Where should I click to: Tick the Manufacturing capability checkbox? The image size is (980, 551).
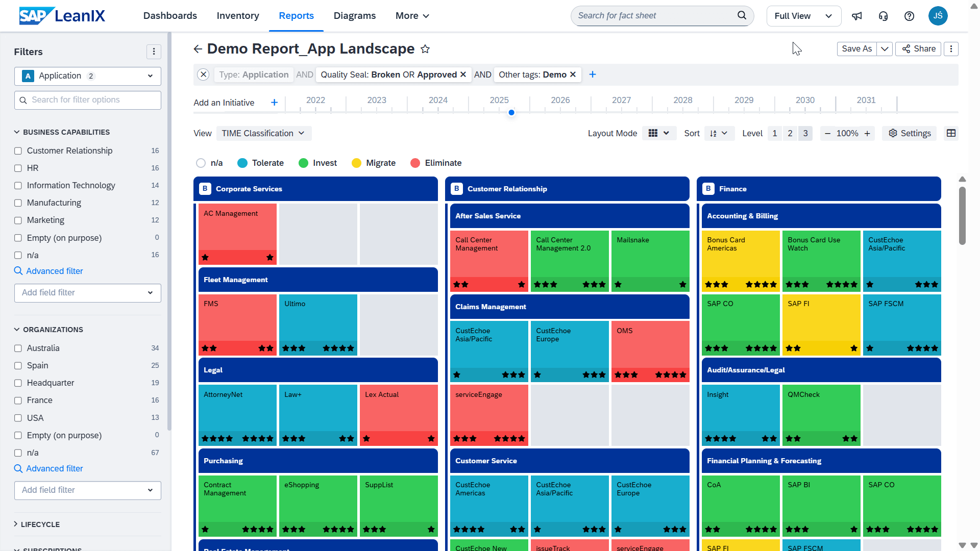coord(18,203)
